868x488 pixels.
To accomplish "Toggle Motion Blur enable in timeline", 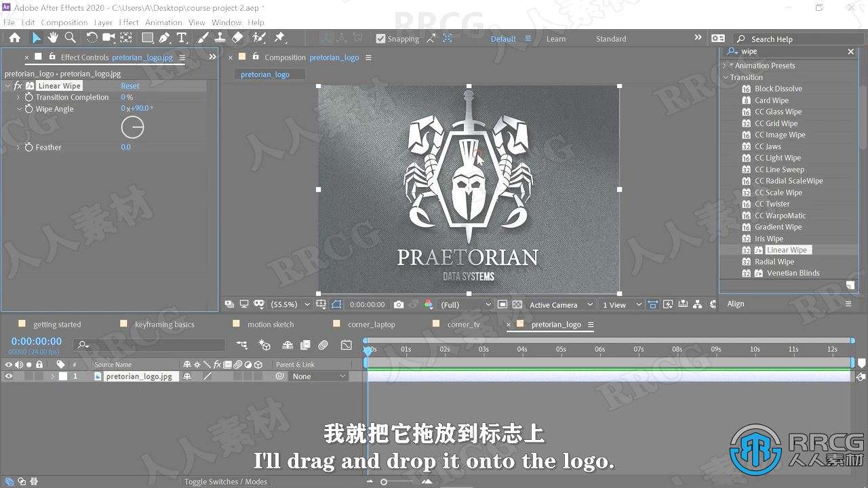I will click(323, 345).
